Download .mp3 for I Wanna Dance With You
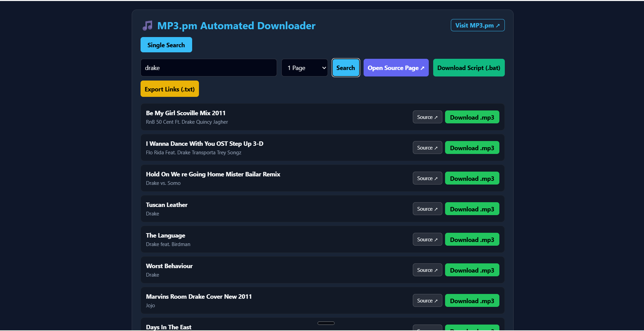644x331 pixels. [x=472, y=147]
